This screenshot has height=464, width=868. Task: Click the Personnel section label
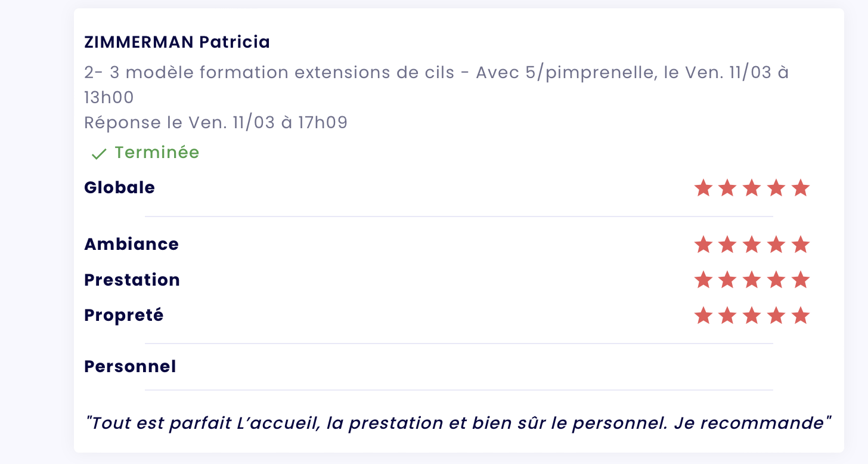(130, 366)
